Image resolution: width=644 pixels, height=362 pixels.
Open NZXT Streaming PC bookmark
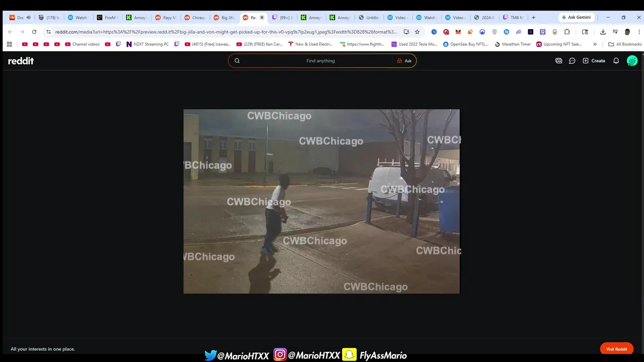(x=147, y=44)
